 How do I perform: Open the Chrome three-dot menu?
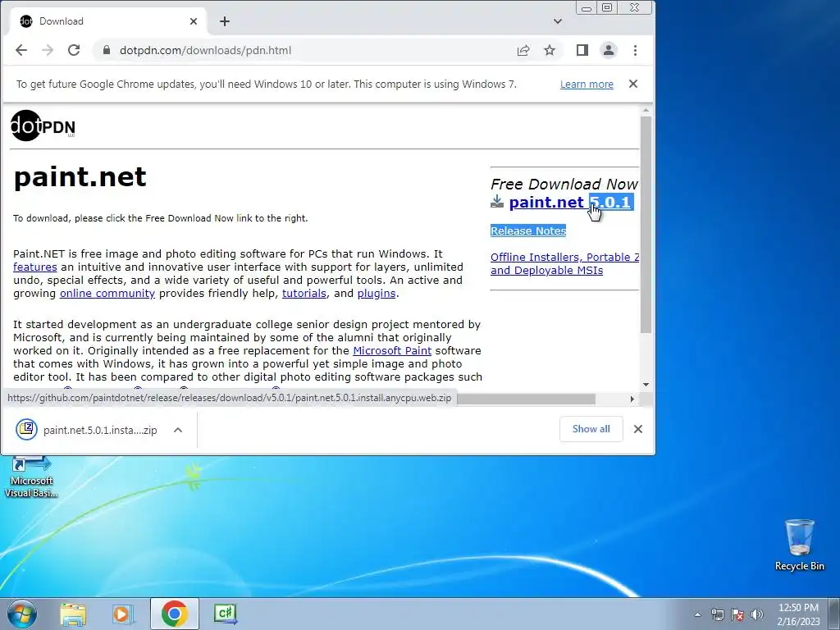[636, 50]
